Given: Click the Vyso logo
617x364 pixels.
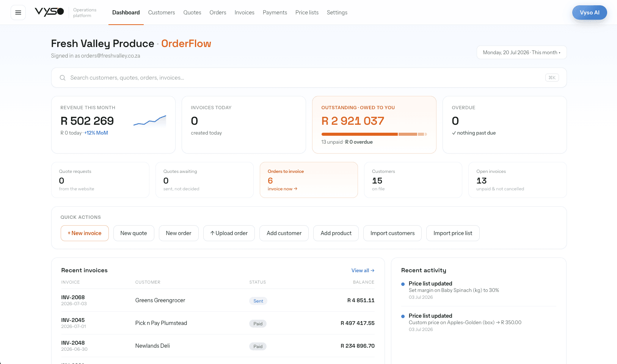Looking at the screenshot, I should 49,12.
